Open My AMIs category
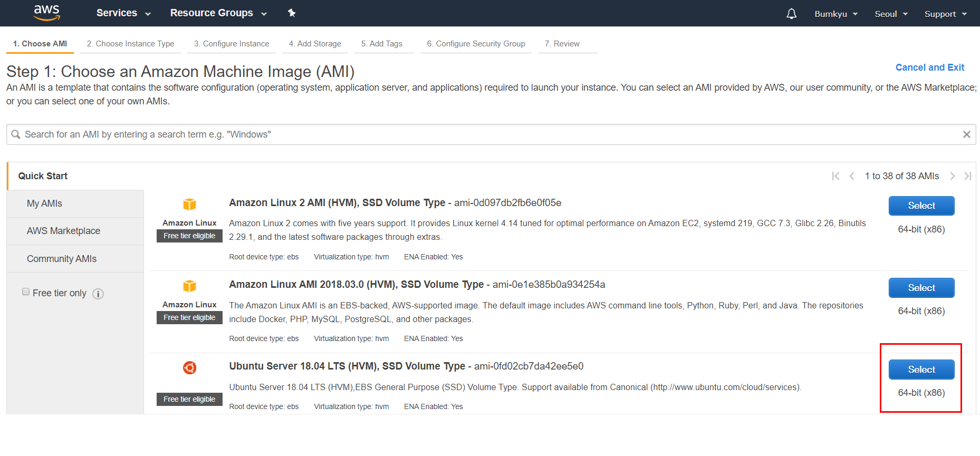 coord(75,203)
